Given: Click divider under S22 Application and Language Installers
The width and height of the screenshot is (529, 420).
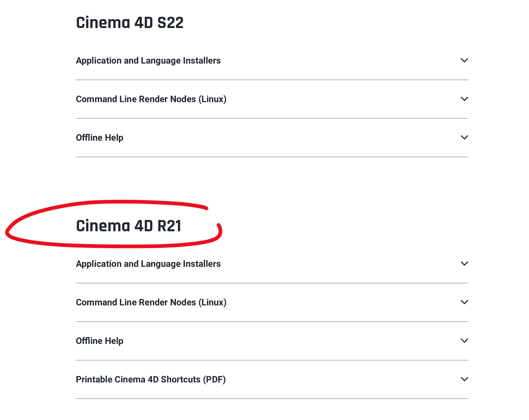Looking at the screenshot, I should (272, 80).
